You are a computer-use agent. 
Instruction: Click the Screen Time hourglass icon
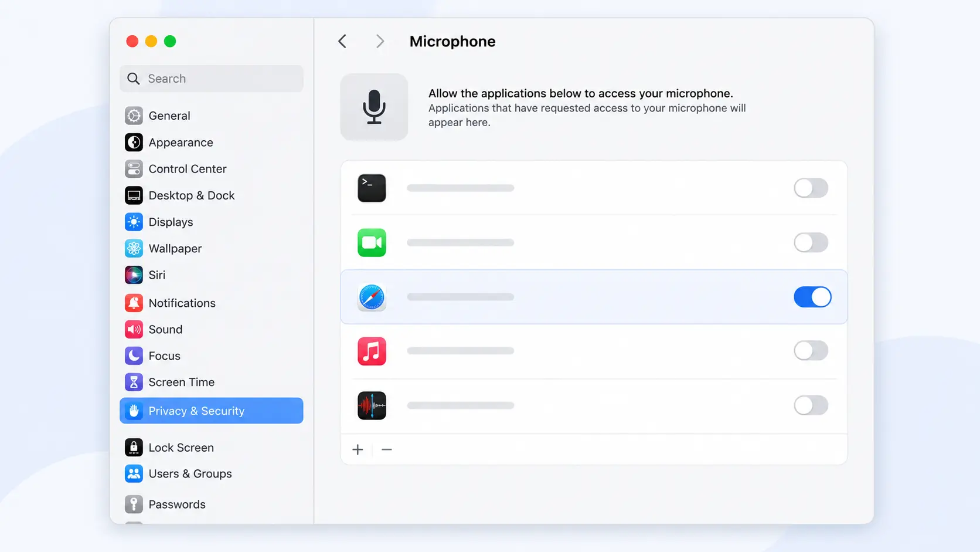(134, 382)
